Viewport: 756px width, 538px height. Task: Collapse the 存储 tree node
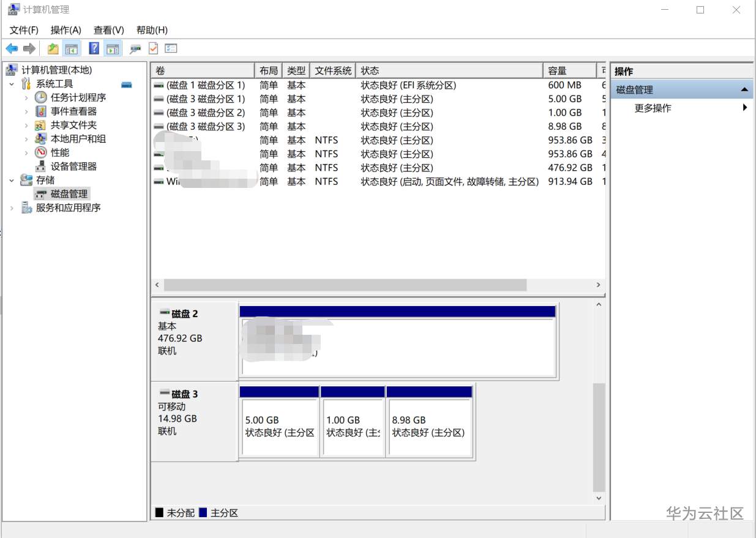coord(12,180)
